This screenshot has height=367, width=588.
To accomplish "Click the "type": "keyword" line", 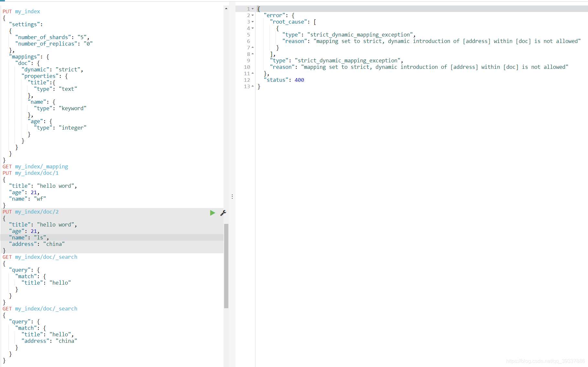I will point(60,109).
